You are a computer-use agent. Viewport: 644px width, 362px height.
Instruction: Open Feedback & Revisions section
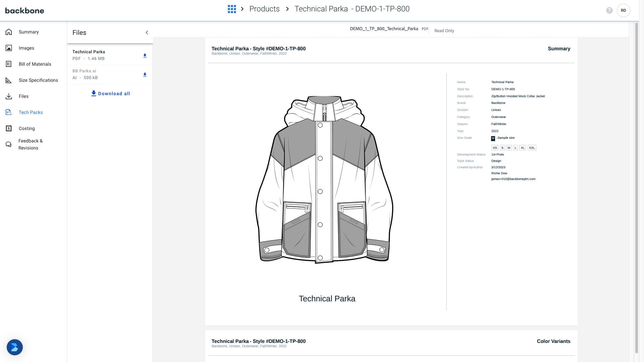click(30, 144)
